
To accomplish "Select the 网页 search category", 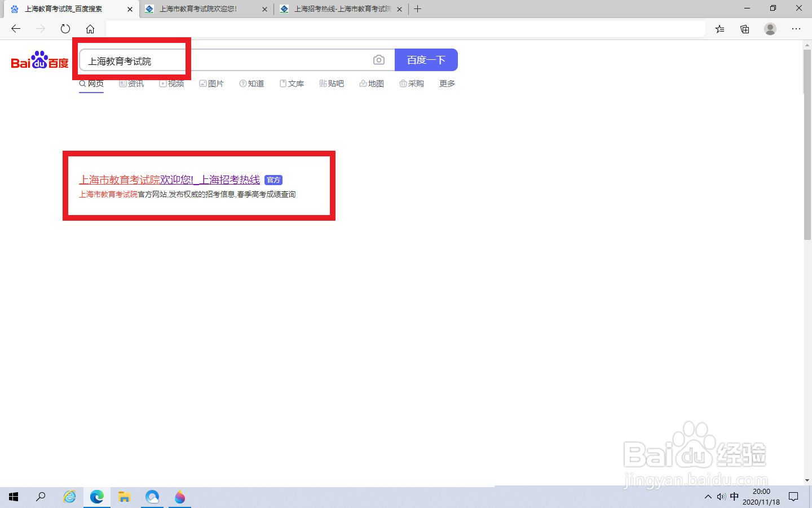I will click(x=91, y=84).
